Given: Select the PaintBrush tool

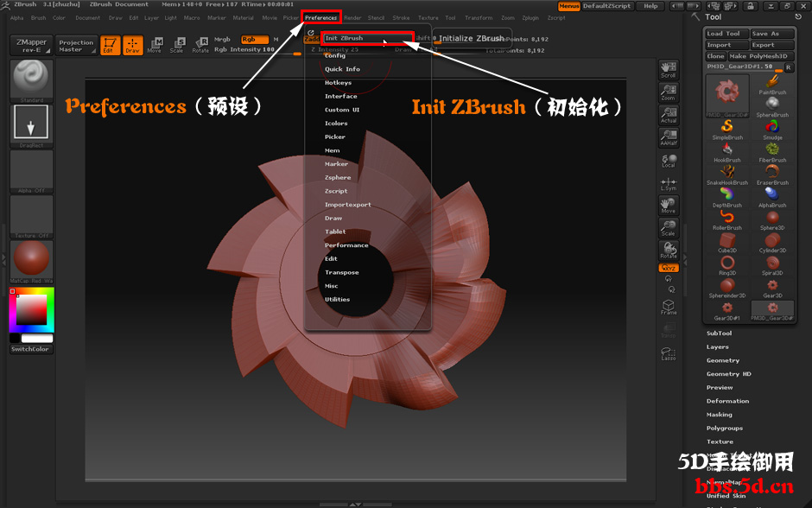Looking at the screenshot, I should coord(772,85).
